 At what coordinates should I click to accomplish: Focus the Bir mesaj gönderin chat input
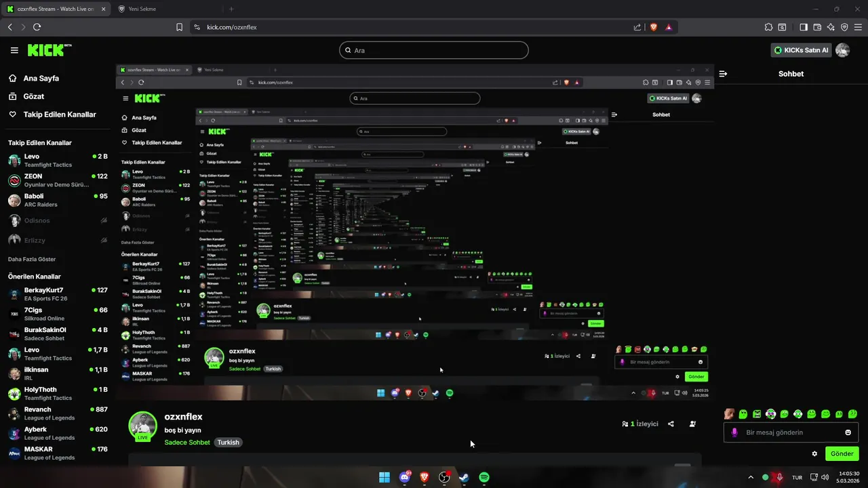pyautogui.click(x=791, y=432)
